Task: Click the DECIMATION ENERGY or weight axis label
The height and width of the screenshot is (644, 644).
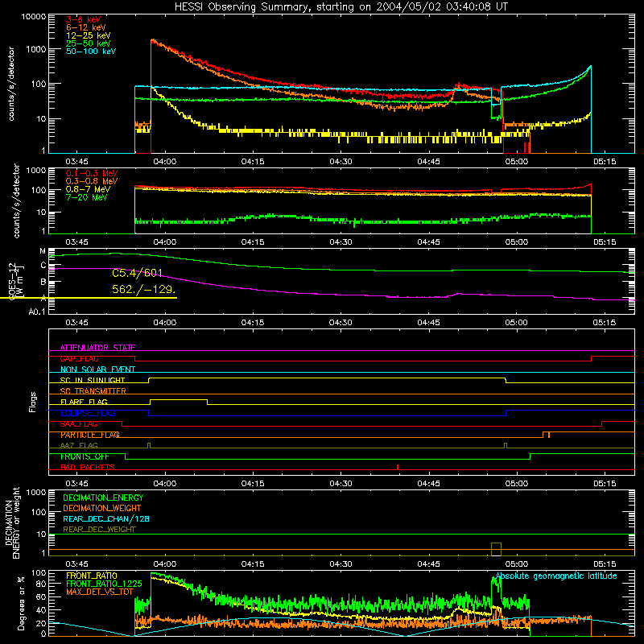Action: tap(12, 522)
